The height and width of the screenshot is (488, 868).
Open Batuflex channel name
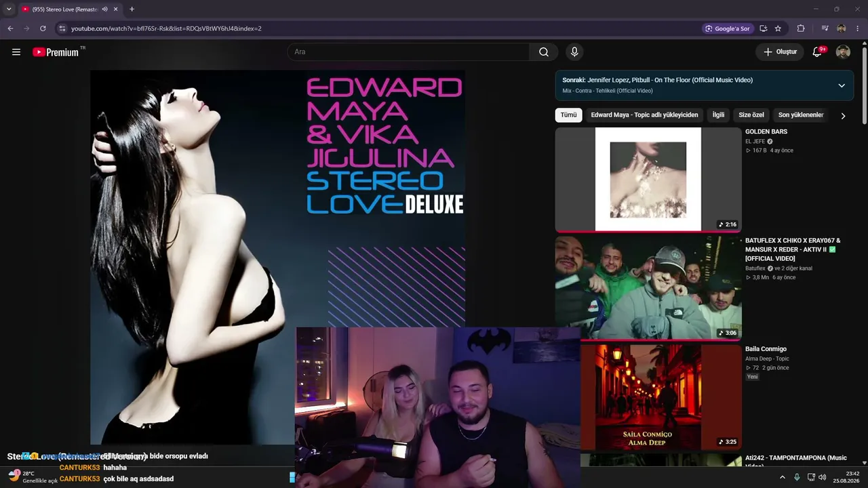point(755,268)
